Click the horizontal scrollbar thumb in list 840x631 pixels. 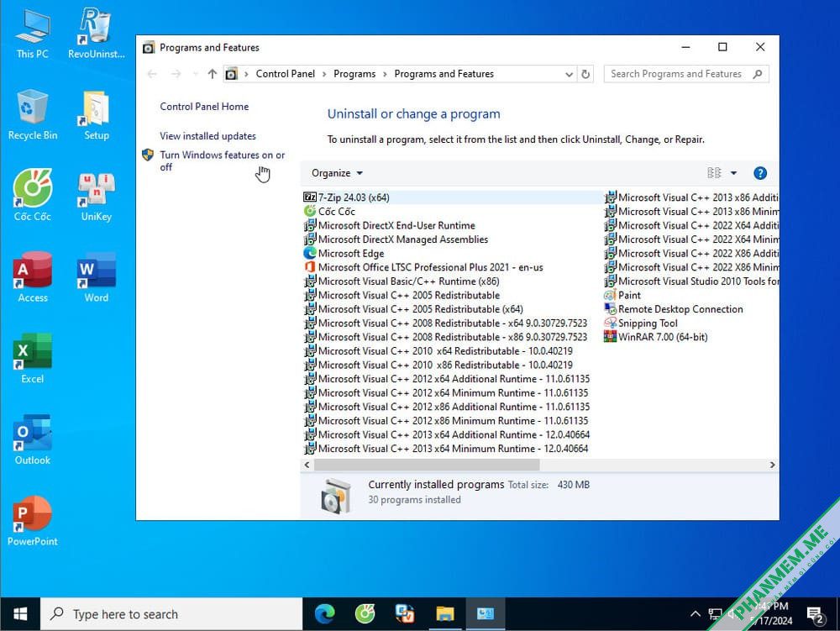point(427,465)
